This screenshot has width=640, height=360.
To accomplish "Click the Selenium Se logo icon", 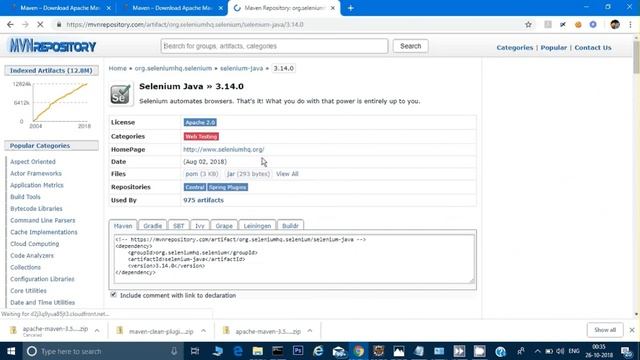I will pyautogui.click(x=120, y=94).
